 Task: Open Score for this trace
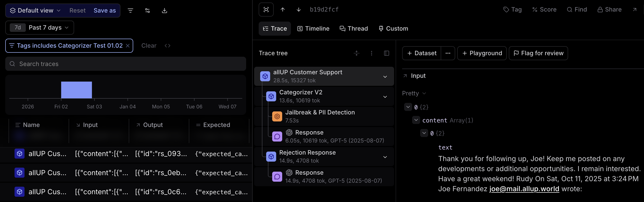pos(544,10)
